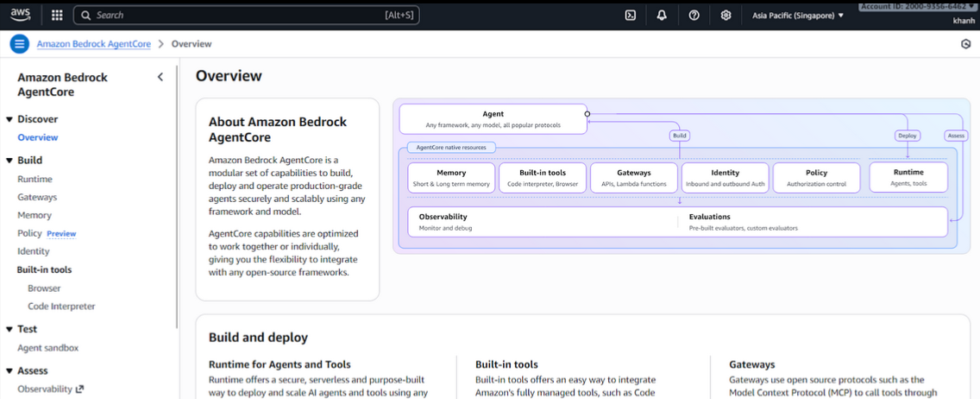Open the Observability external link

click(50, 389)
